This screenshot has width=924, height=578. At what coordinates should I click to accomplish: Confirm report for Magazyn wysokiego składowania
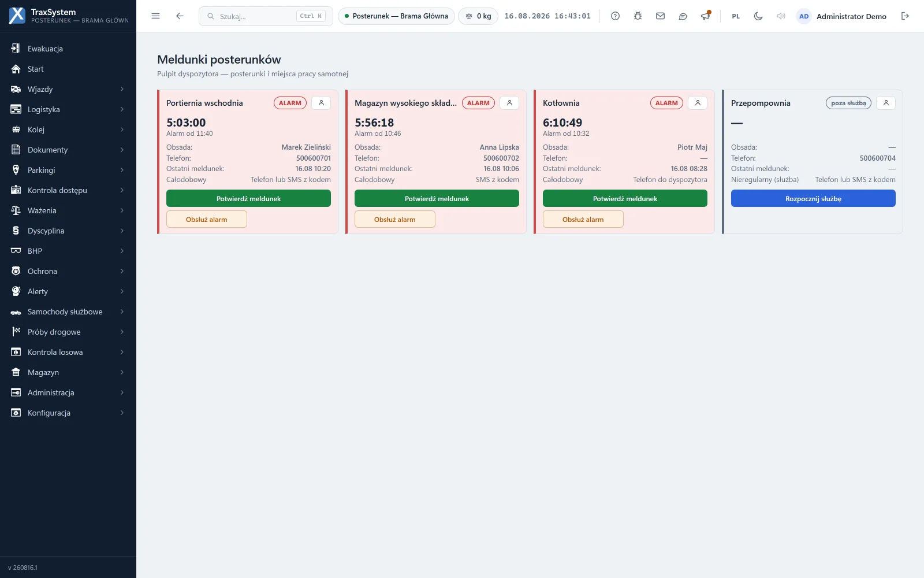(437, 198)
